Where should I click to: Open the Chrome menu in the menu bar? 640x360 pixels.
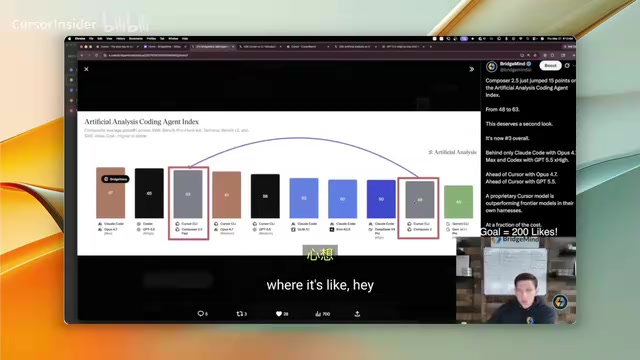coord(80,38)
